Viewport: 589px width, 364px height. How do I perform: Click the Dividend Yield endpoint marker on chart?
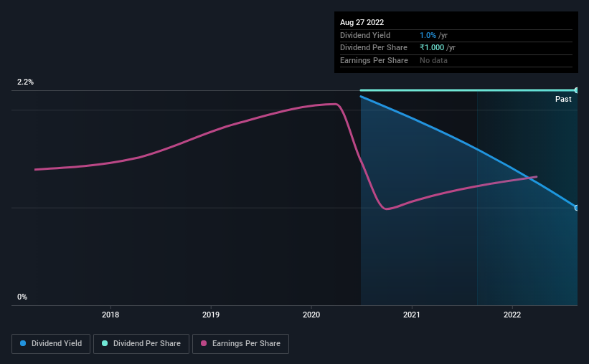tap(576, 208)
